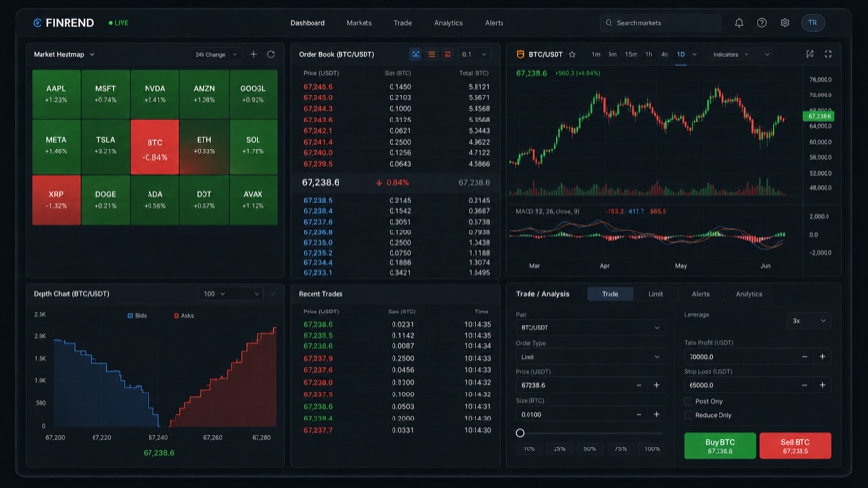Enable the Reduce Only checkbox
868x488 pixels.
point(688,415)
